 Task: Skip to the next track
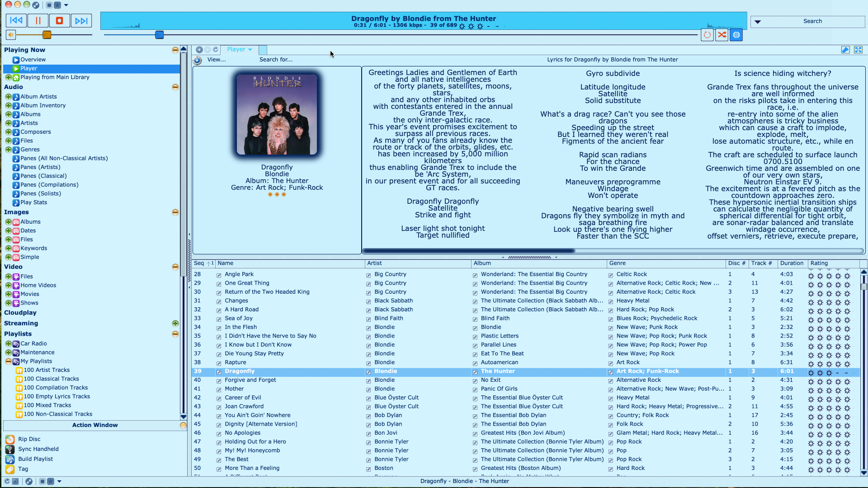coord(81,20)
